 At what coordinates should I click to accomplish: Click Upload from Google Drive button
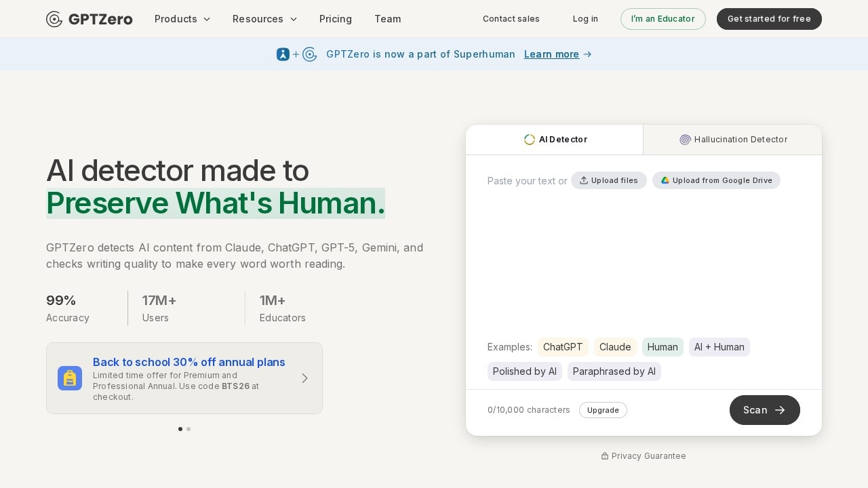(716, 180)
